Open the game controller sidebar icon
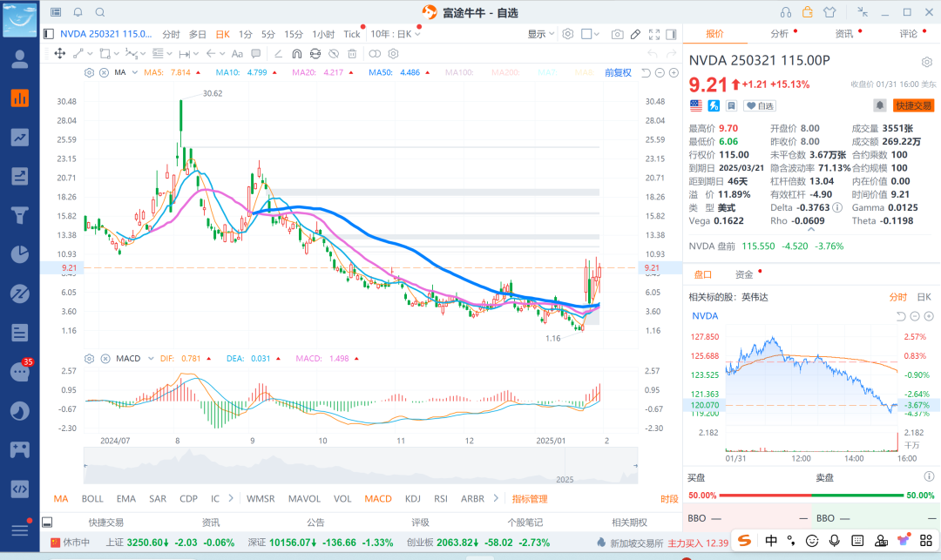This screenshot has height=560, width=941. [x=20, y=449]
